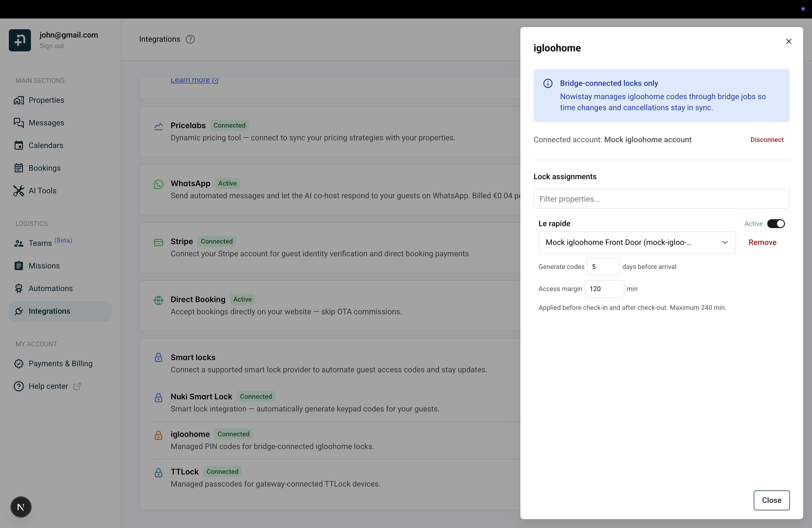Go to the Automations section

(51, 288)
